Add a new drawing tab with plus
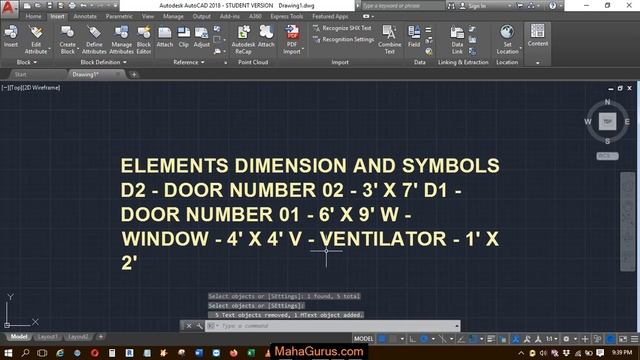Viewport: 640px width, 360px height. pyautogui.click(x=134, y=74)
